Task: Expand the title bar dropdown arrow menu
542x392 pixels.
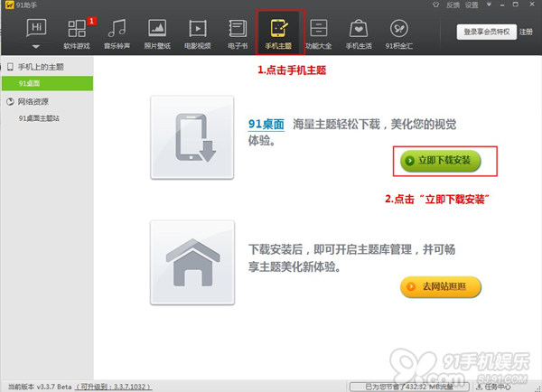Action: pos(489,5)
